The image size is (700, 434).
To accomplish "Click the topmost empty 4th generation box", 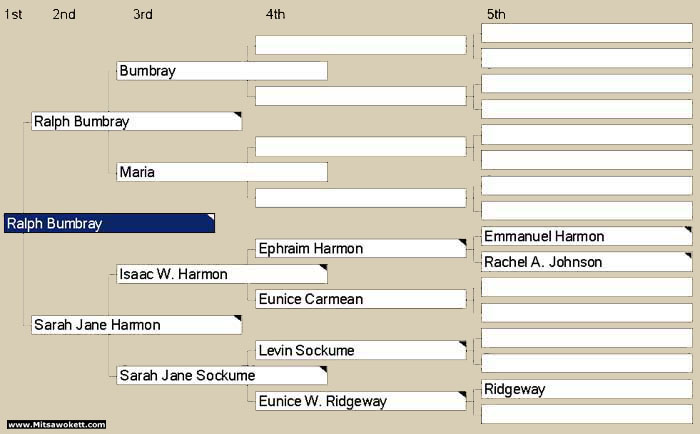I will pyautogui.click(x=360, y=45).
